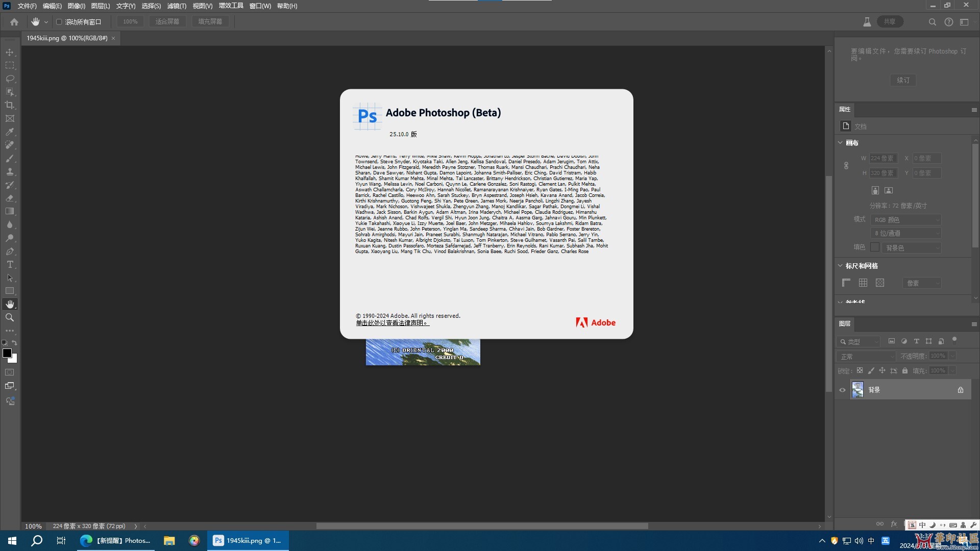This screenshot has width=980, height=551.
Task: Open the 图像(I) menu
Action: pyautogui.click(x=77, y=6)
